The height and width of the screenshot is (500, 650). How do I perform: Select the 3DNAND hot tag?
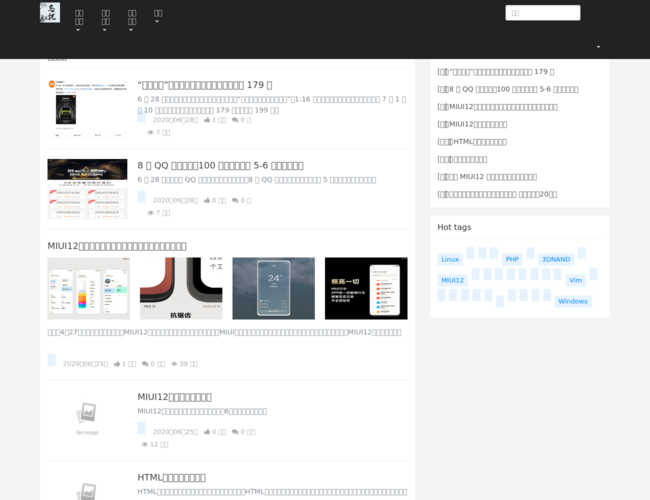[x=556, y=259]
